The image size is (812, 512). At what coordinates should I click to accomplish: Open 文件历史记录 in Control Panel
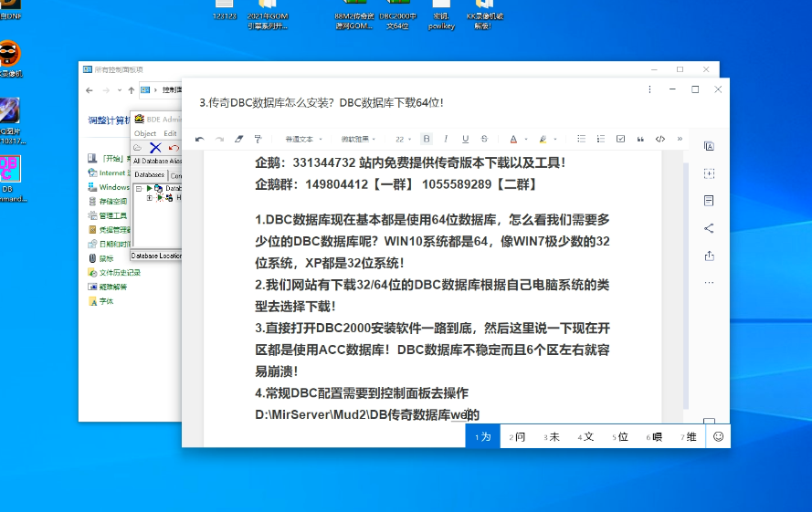114,272
